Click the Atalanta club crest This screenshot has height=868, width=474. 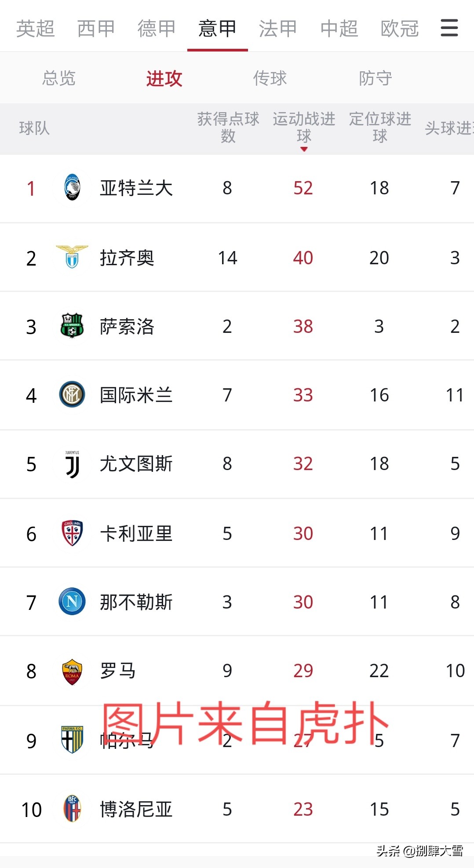pos(72,188)
